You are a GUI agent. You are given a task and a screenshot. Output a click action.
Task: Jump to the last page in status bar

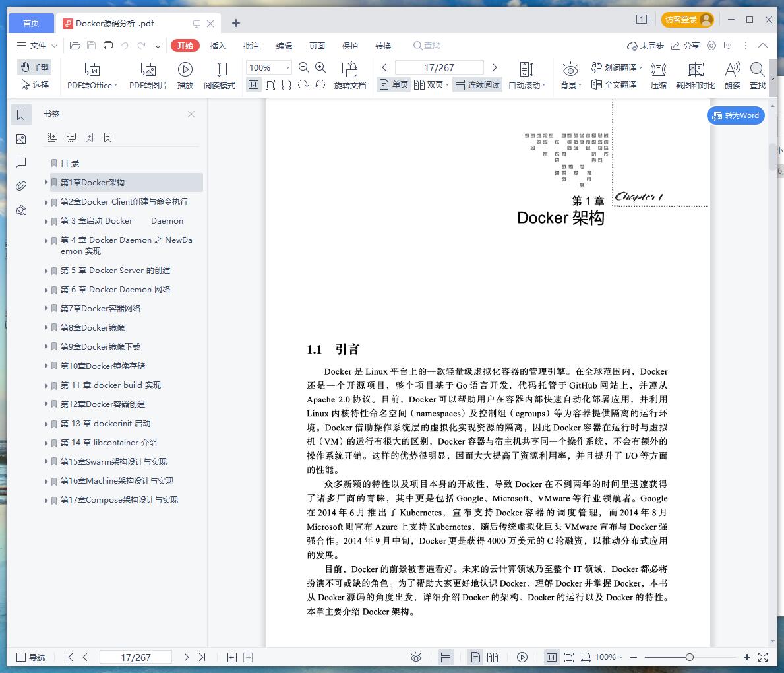click(x=202, y=657)
